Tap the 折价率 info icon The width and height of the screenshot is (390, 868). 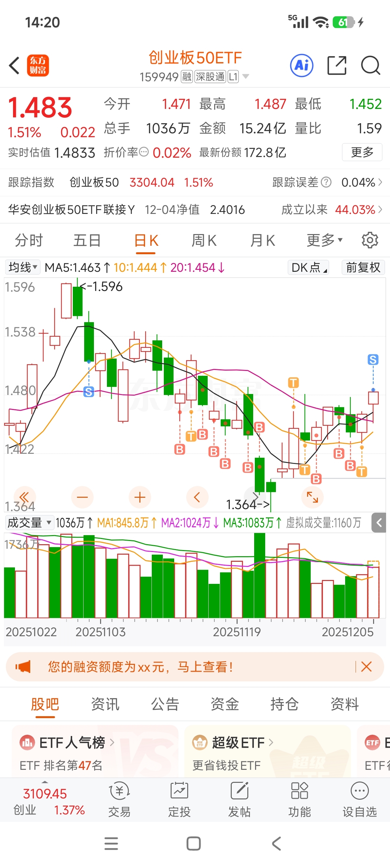pos(144,152)
